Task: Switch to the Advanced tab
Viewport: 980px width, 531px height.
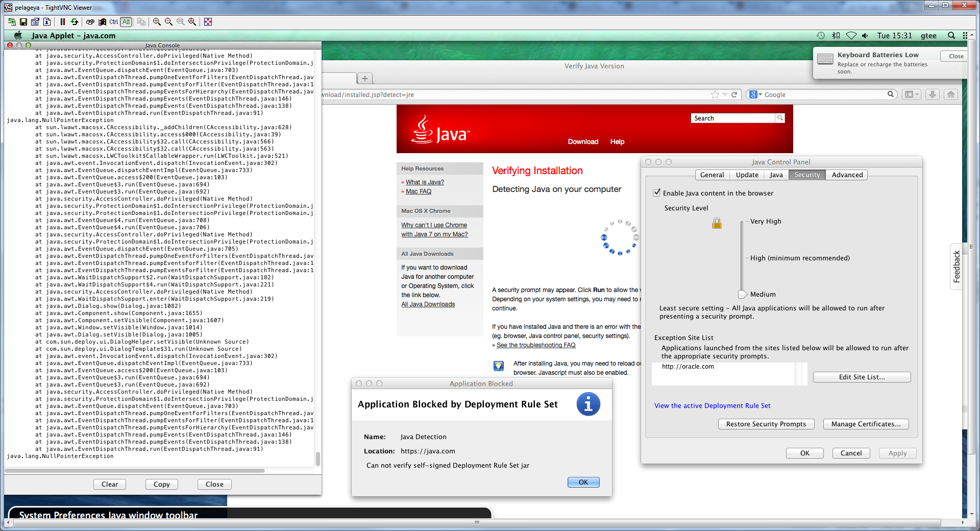Action: pos(847,175)
